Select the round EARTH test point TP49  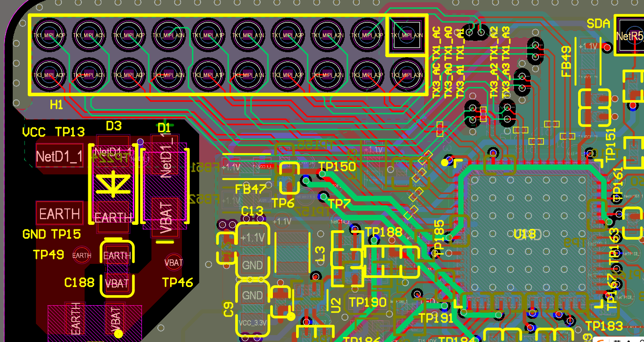(82, 255)
